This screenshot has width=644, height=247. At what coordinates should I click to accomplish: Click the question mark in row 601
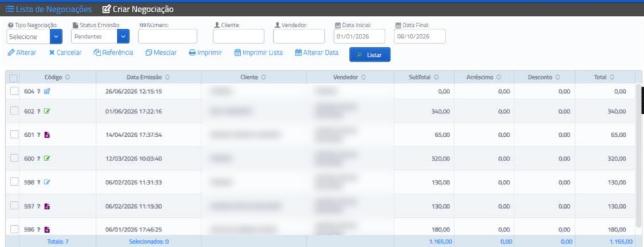(x=39, y=135)
